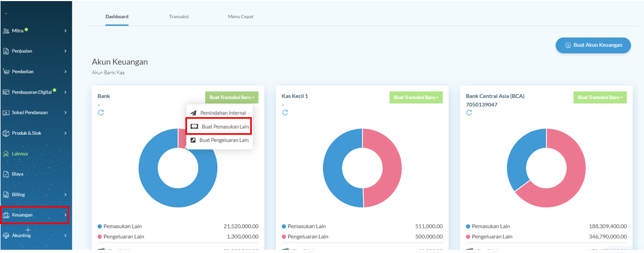This screenshot has height=253, width=644.
Task: Choose Buat Pemasukan Lain from dropdown
Action: [x=219, y=127]
